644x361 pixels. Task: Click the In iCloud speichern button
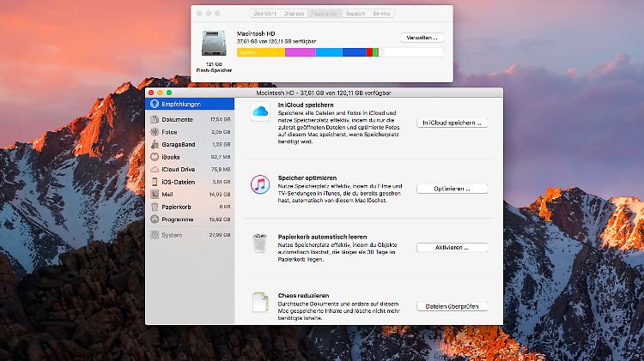pos(452,123)
